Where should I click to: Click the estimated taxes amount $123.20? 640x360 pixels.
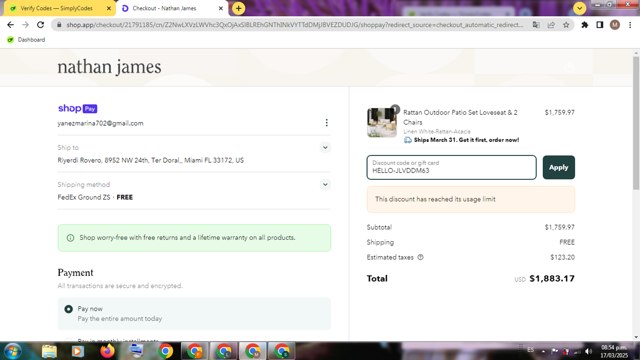562,257
